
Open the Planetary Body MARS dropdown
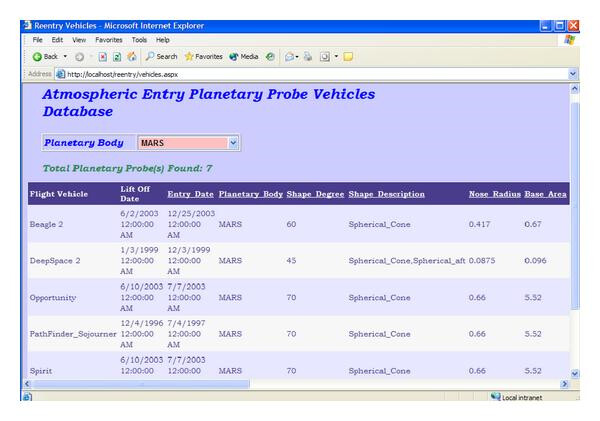[x=188, y=143]
